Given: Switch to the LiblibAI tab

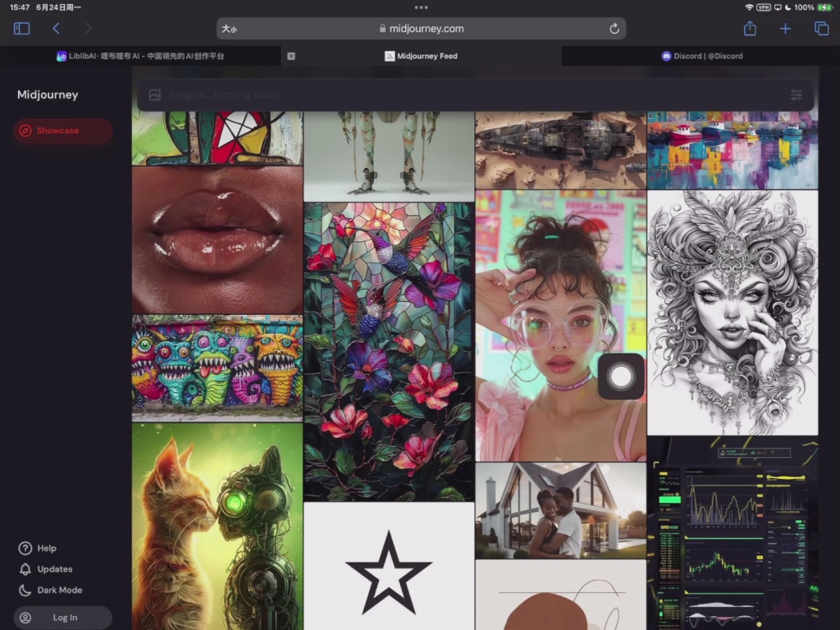Looking at the screenshot, I should 140,56.
